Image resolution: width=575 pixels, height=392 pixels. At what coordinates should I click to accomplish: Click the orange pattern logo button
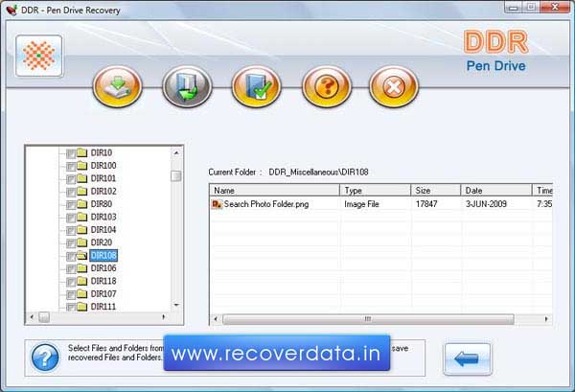39,56
